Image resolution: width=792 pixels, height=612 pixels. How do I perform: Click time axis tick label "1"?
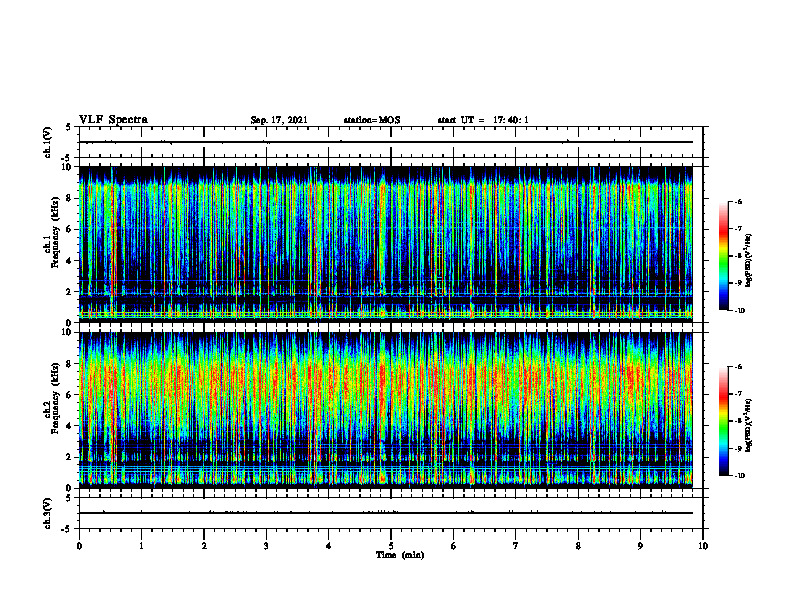(141, 546)
